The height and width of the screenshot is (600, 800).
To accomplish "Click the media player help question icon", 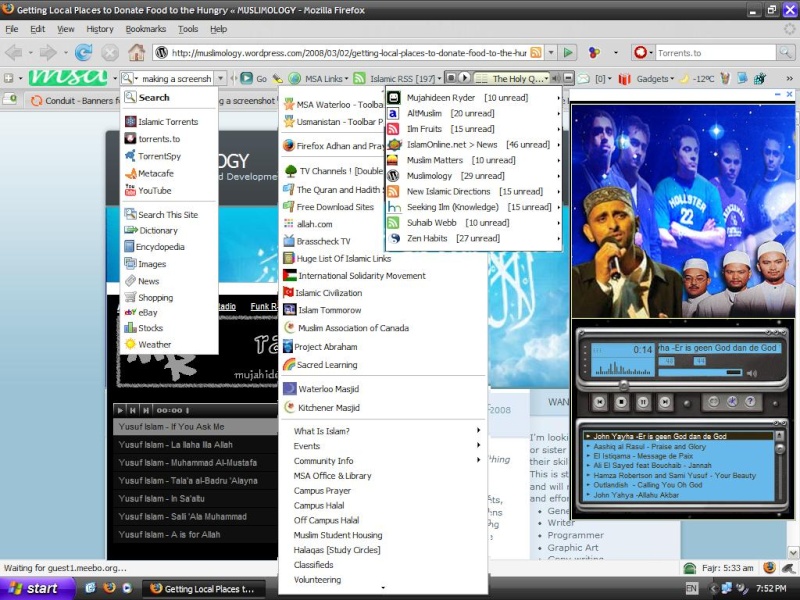I will [750, 402].
